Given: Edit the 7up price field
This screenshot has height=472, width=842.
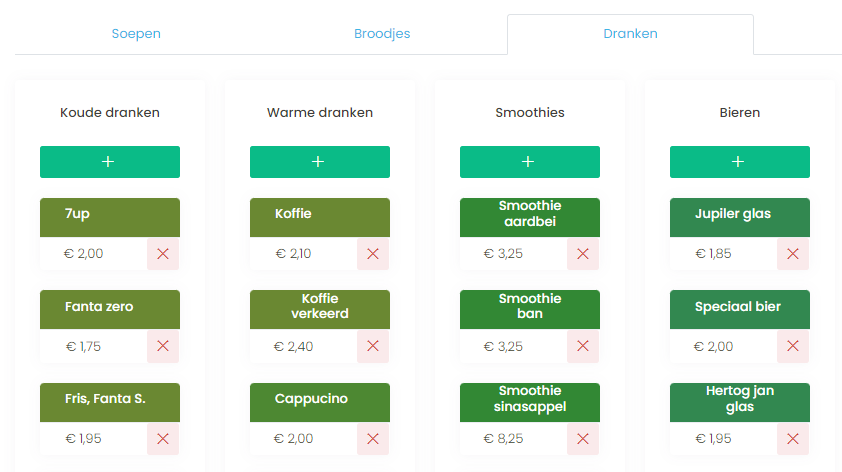Looking at the screenshot, I should click(93, 254).
